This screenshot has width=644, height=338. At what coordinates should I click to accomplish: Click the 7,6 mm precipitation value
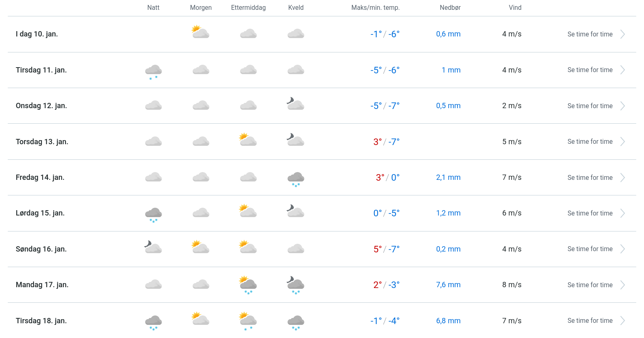(448, 285)
